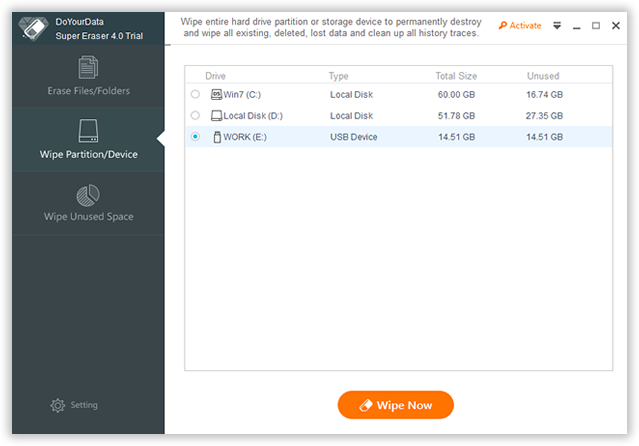The width and height of the screenshot is (639, 446).
Task: Start wiping with Wipe Now button
Action: (x=396, y=405)
